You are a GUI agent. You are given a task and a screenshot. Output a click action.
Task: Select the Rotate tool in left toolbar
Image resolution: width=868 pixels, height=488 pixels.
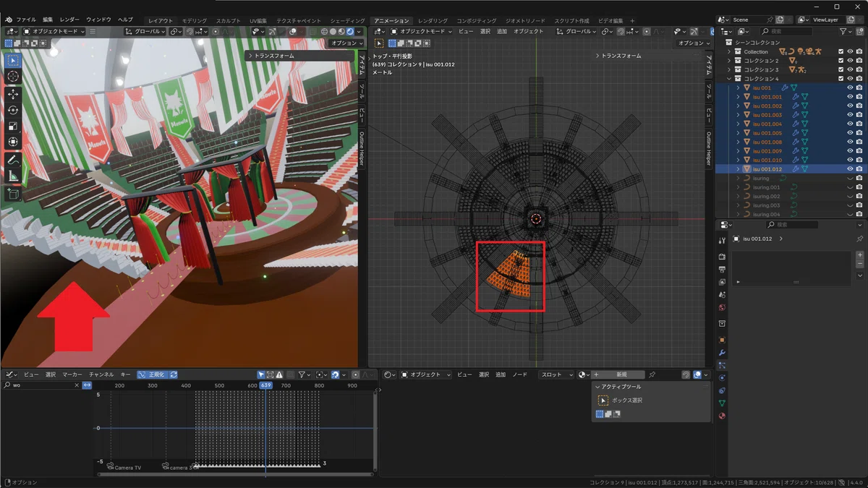(x=13, y=111)
